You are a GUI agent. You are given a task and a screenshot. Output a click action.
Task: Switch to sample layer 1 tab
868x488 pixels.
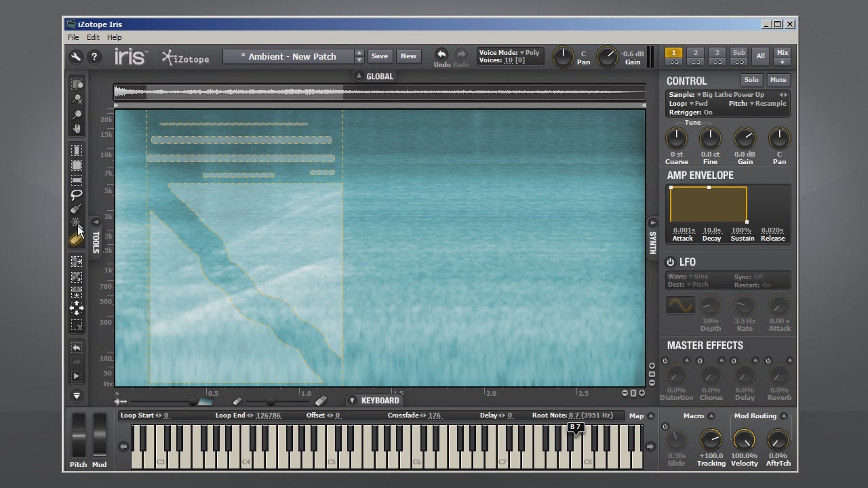[x=673, y=53]
